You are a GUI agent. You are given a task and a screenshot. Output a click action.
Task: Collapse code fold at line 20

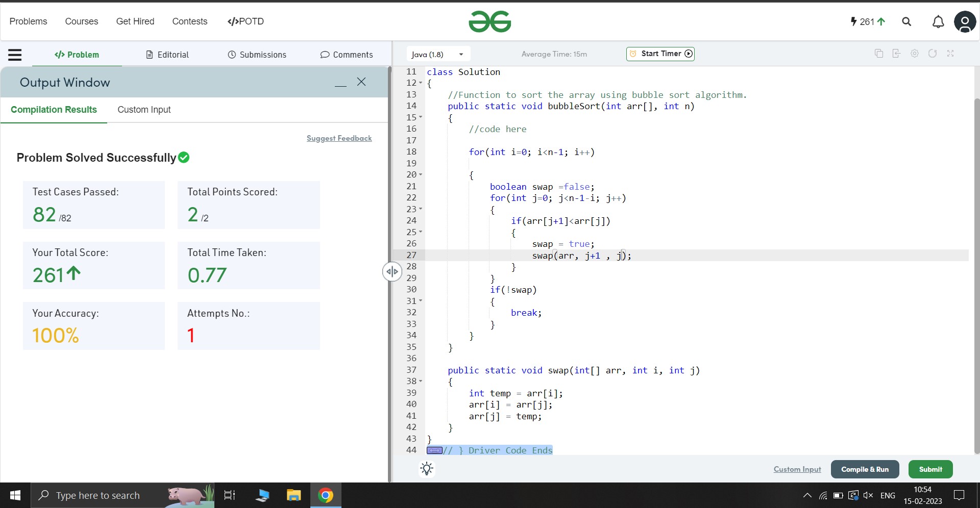421,174
